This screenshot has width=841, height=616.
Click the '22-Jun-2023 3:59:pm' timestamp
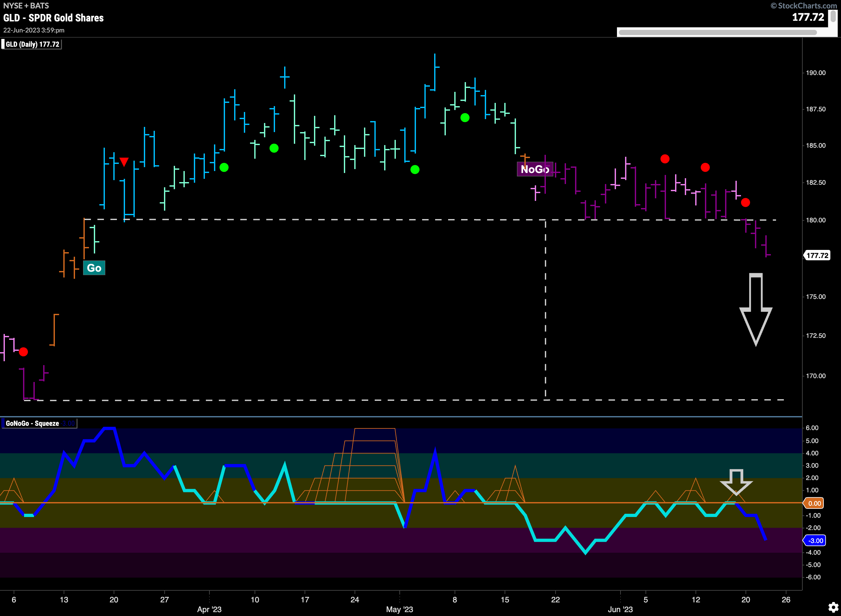(x=34, y=30)
